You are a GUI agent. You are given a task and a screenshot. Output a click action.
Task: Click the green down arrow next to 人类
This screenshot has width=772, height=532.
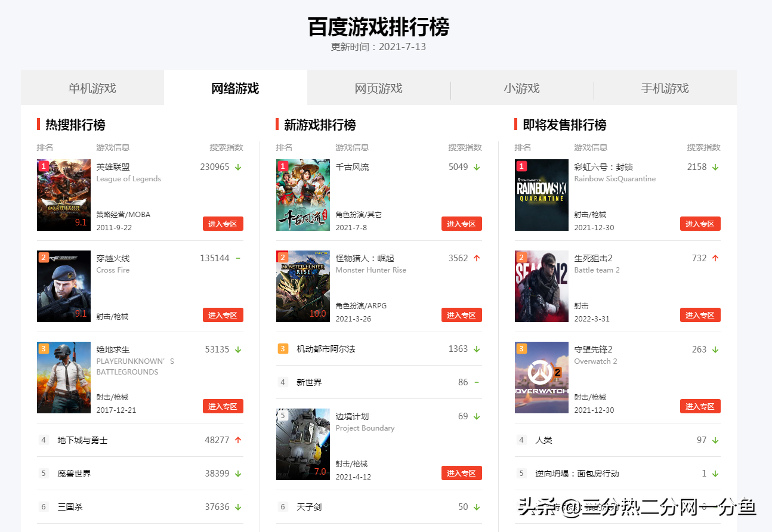(x=715, y=441)
